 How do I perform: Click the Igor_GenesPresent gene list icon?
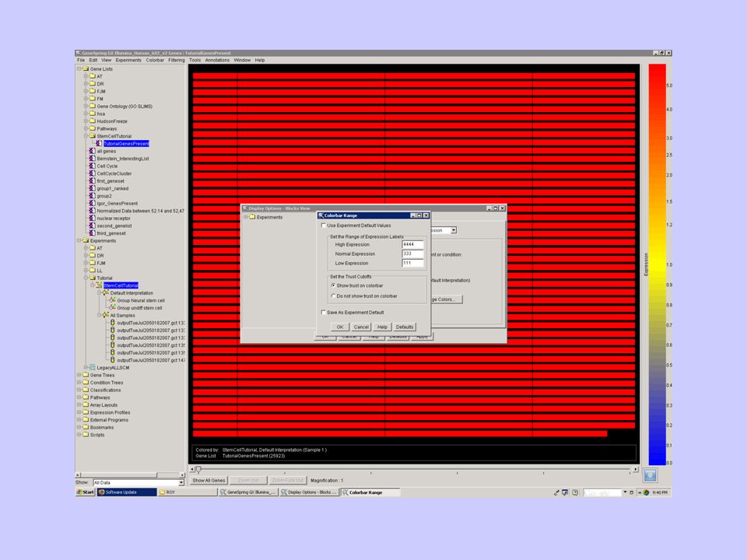pos(93,203)
